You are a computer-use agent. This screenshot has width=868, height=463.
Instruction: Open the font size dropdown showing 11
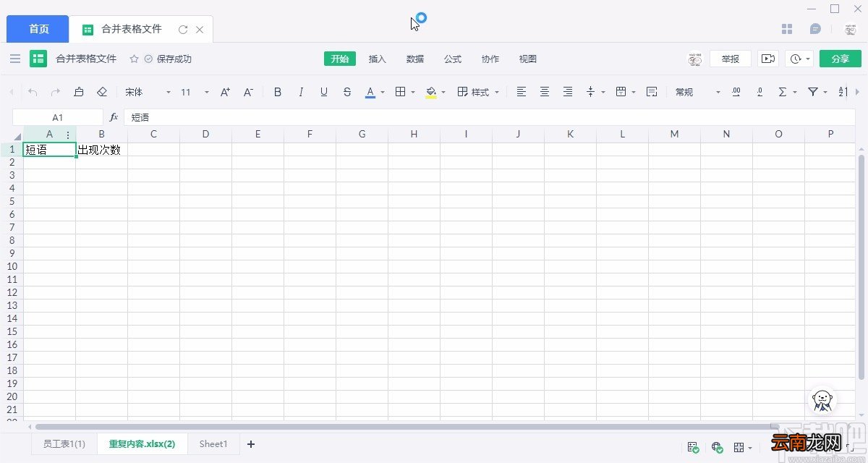click(x=195, y=92)
